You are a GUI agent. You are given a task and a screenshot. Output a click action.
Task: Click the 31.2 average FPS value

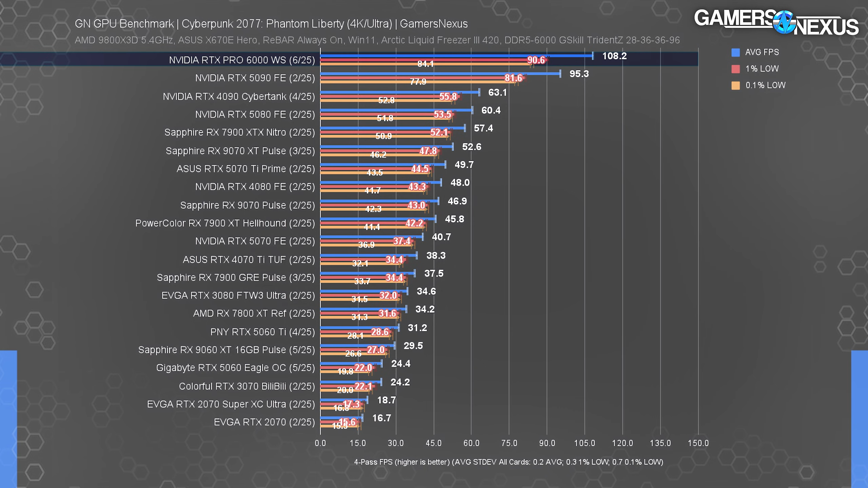tap(417, 328)
